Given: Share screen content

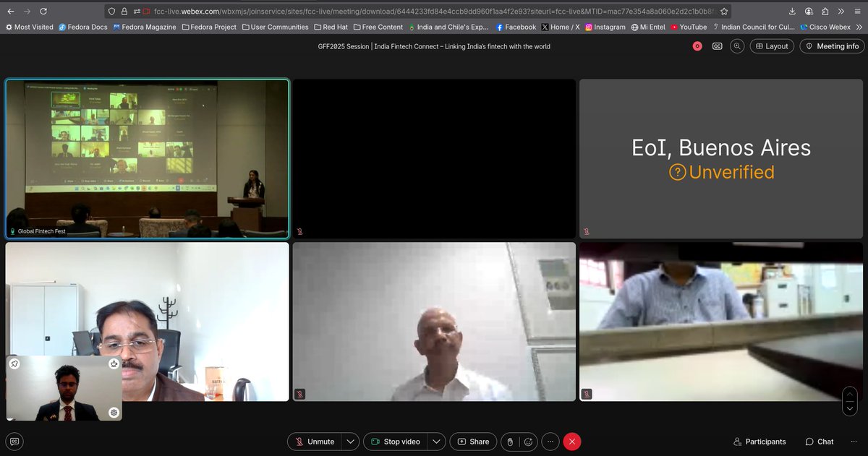Looking at the screenshot, I should coord(473,442).
